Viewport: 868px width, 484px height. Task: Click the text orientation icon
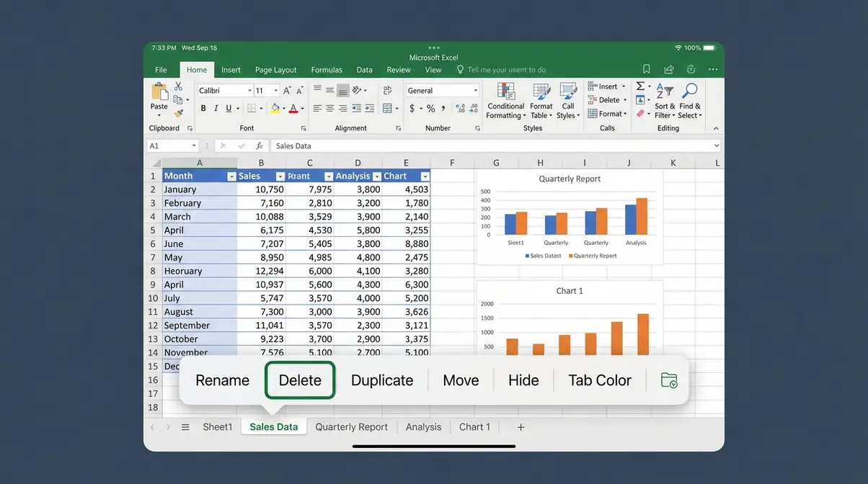click(357, 90)
